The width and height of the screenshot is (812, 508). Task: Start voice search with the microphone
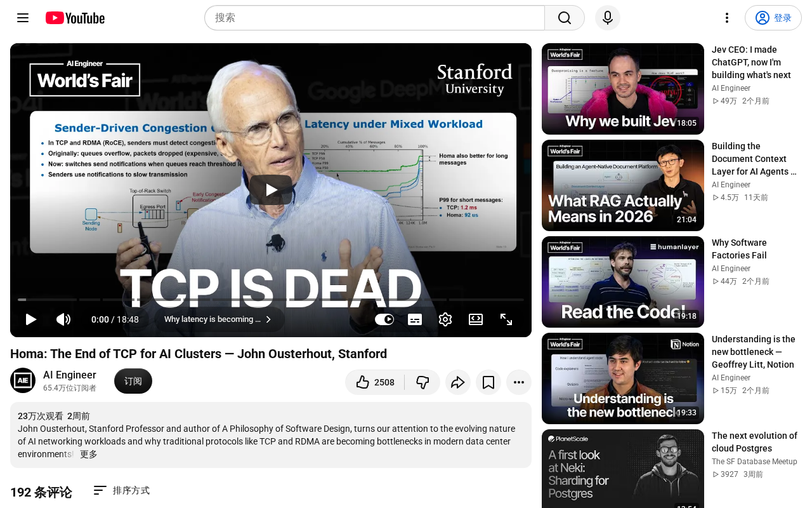pyautogui.click(x=608, y=18)
